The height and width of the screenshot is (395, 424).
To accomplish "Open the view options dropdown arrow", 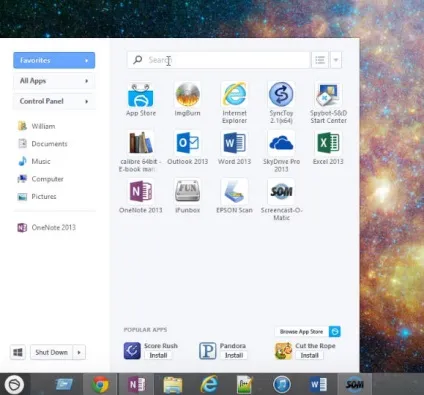I will [x=335, y=60].
